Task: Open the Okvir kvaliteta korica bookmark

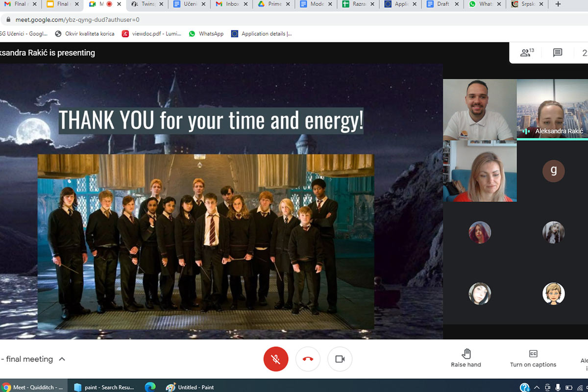Action: click(x=85, y=34)
